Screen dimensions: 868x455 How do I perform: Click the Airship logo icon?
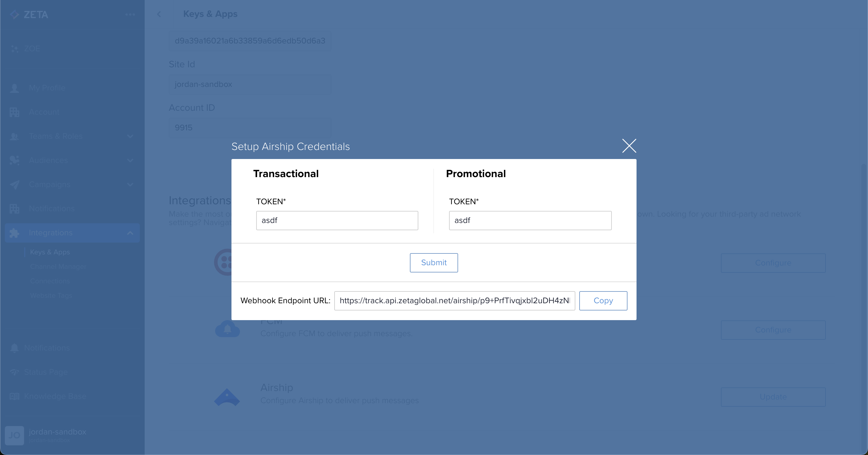tap(227, 397)
